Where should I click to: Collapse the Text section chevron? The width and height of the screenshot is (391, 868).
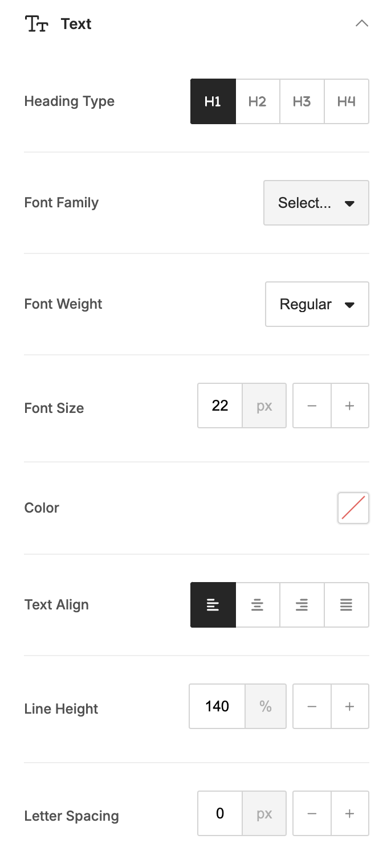[362, 24]
